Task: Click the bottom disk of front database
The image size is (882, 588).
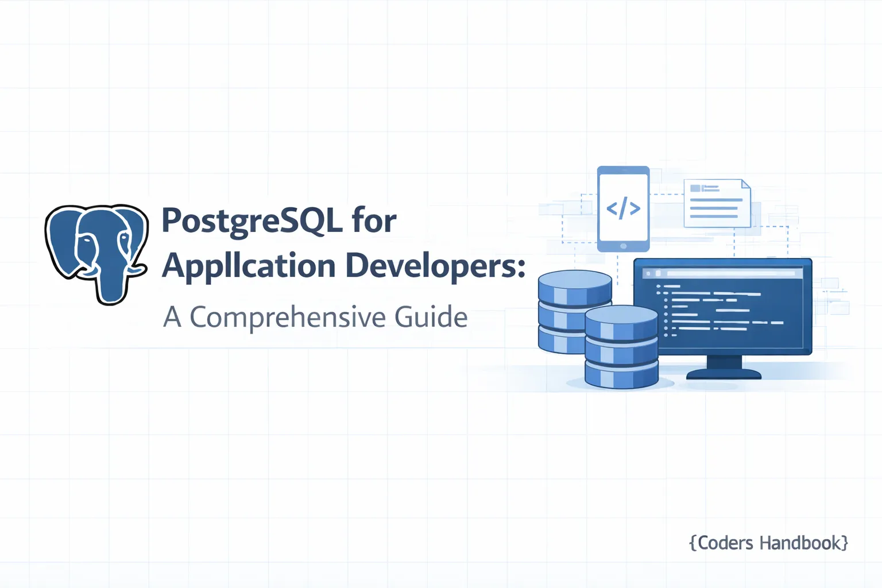Action: coord(621,375)
